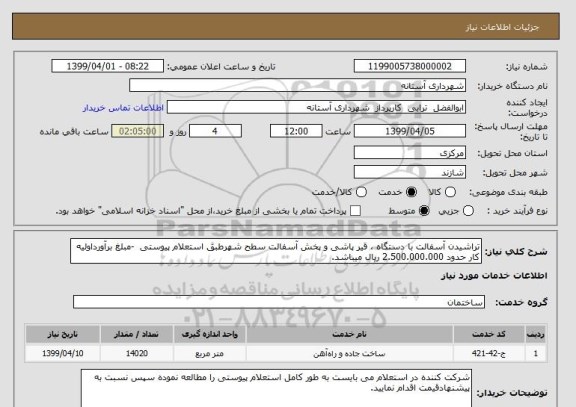Viewport: 576px width, 407px height.
Task: Click the شرح کلی نیاز description box
Action: [276, 251]
